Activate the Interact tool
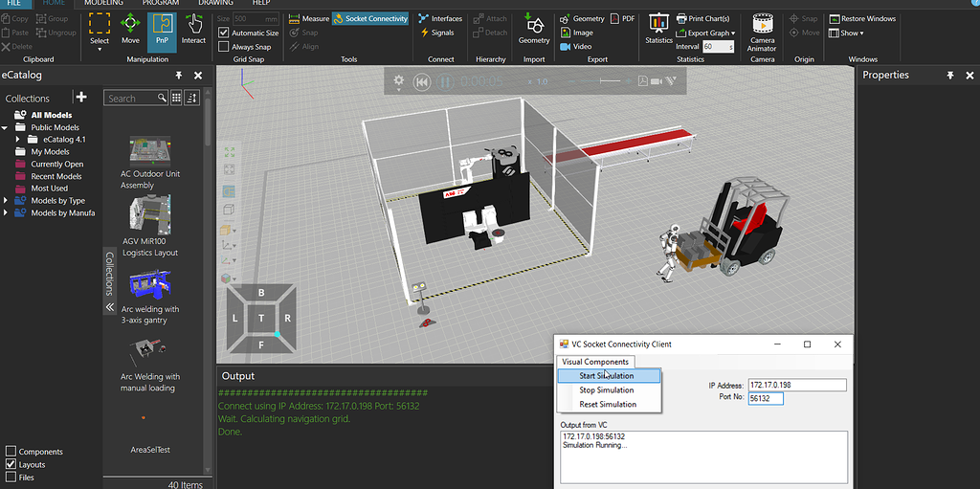The width and height of the screenshot is (980, 489). pos(193,28)
